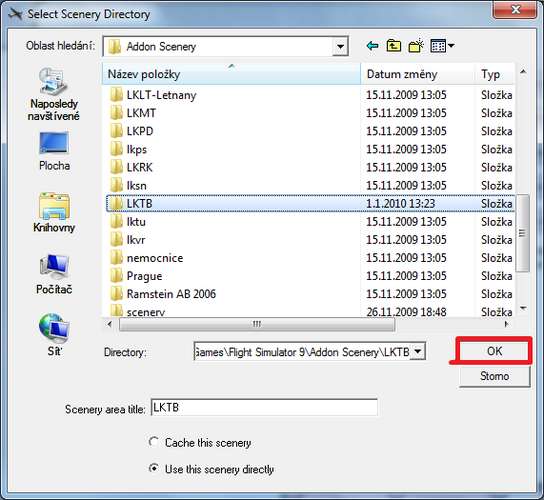Open the view menu icon
This screenshot has width=544, height=500.
click(442, 45)
